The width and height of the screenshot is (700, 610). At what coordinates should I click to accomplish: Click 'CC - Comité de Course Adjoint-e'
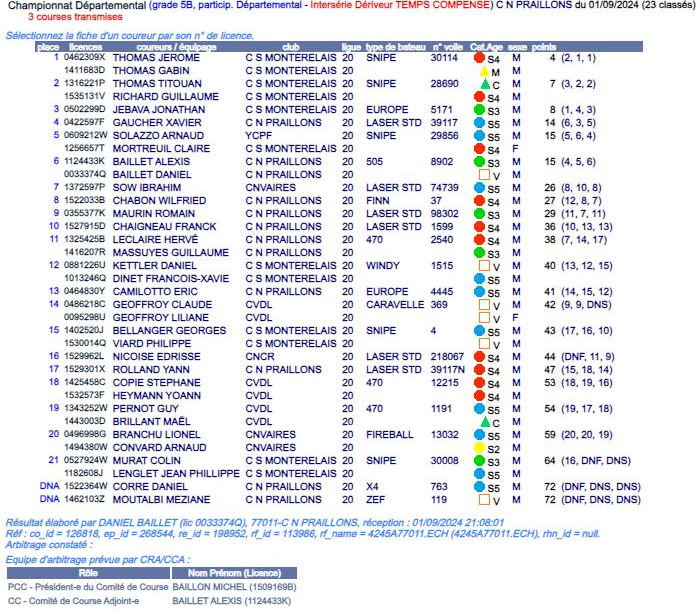tap(73, 601)
